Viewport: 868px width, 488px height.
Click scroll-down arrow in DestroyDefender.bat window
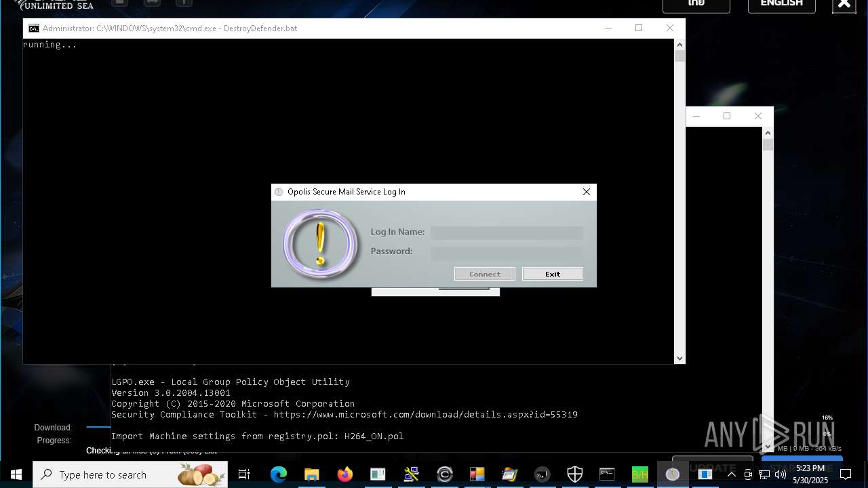coord(679,358)
